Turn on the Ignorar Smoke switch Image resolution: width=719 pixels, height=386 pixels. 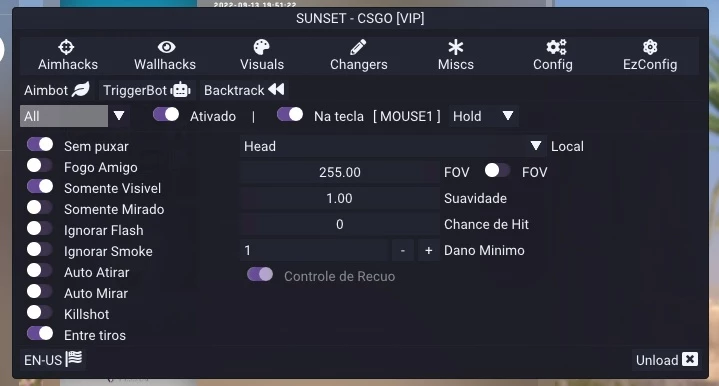[x=40, y=250]
